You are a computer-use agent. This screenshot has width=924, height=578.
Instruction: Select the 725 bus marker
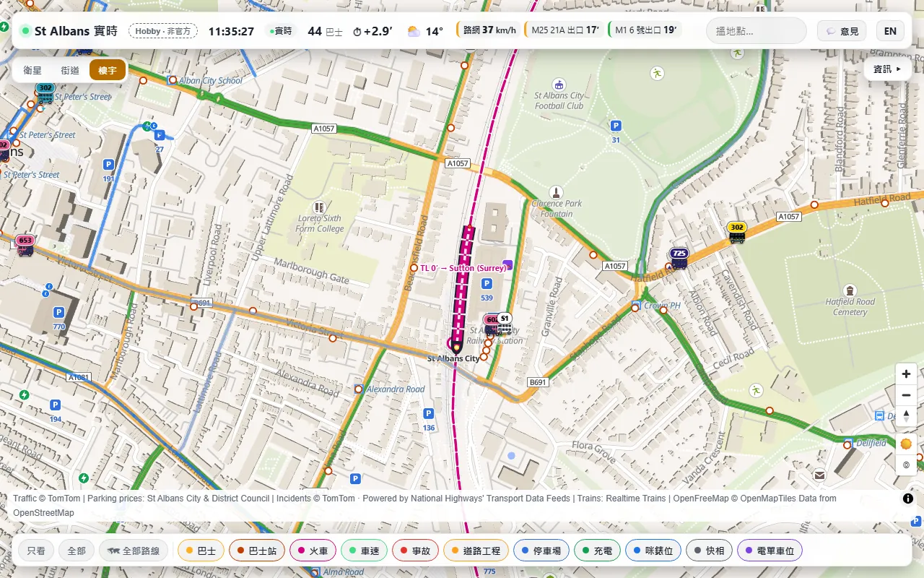coord(679,258)
